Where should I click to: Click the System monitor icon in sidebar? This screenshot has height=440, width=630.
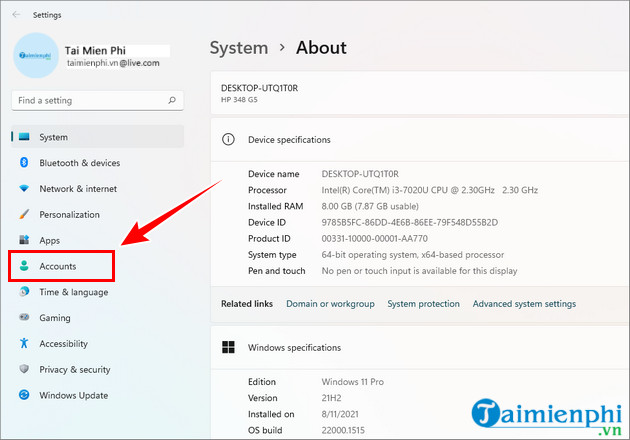pos(24,137)
